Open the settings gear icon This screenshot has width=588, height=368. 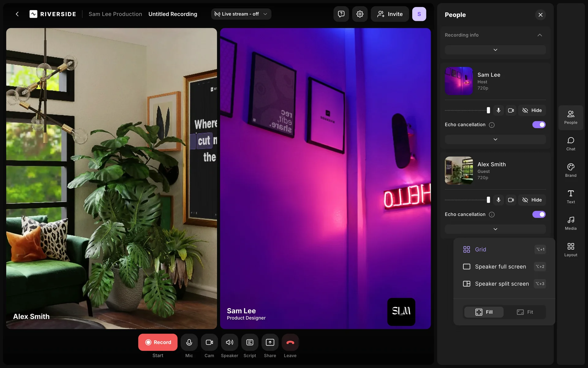coord(360,14)
